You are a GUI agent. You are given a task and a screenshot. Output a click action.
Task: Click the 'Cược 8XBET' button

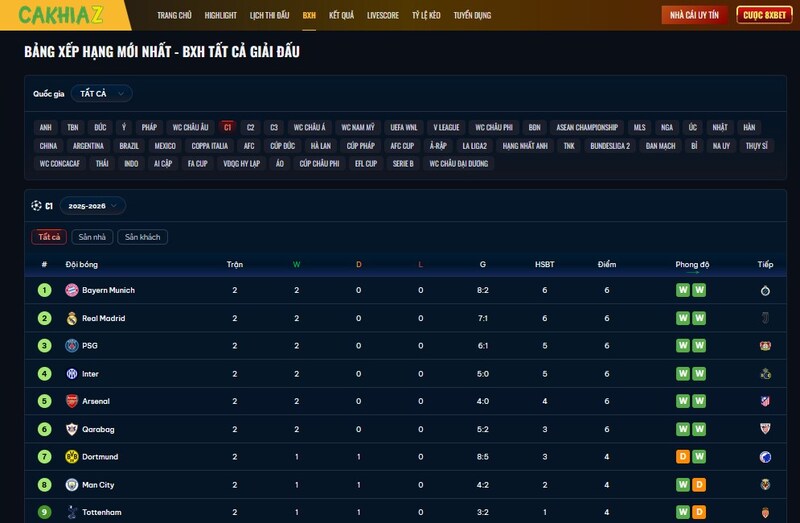click(765, 15)
